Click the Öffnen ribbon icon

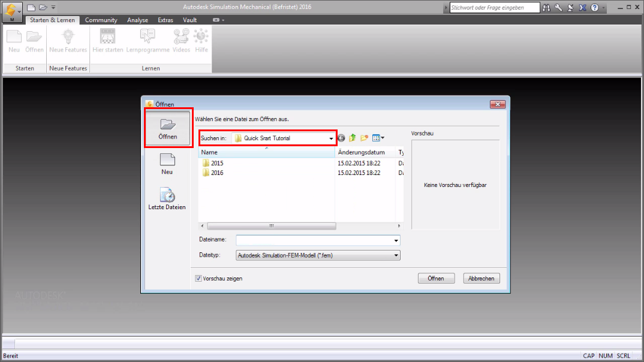tap(34, 41)
